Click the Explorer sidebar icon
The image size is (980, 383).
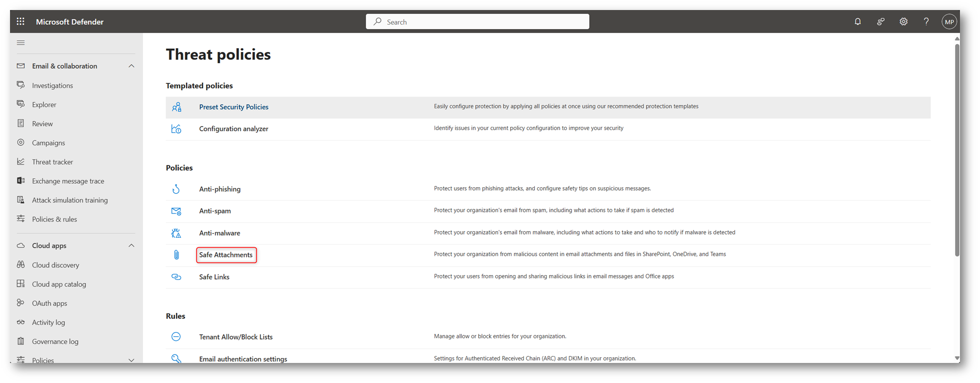click(21, 104)
